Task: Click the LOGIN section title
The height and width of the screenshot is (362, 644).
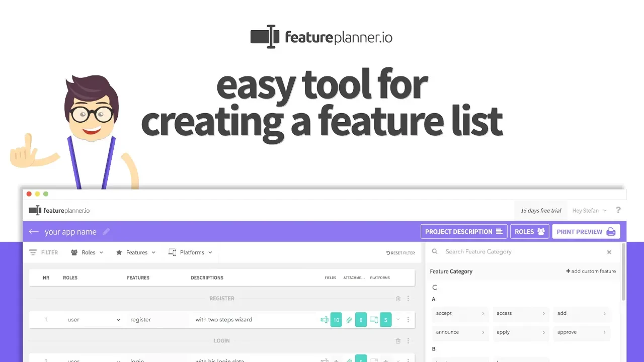Action: tap(222, 341)
